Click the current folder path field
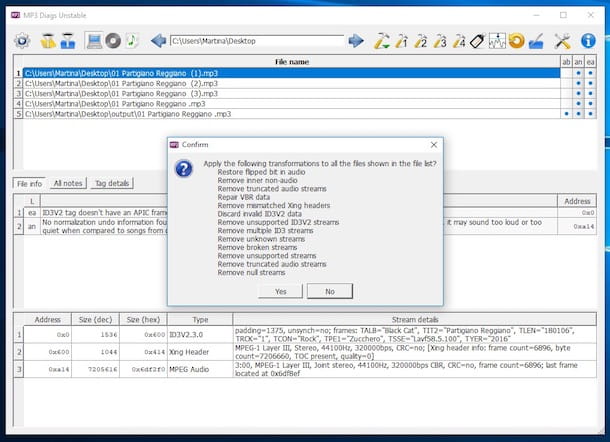The height and width of the screenshot is (442, 610). tap(257, 41)
